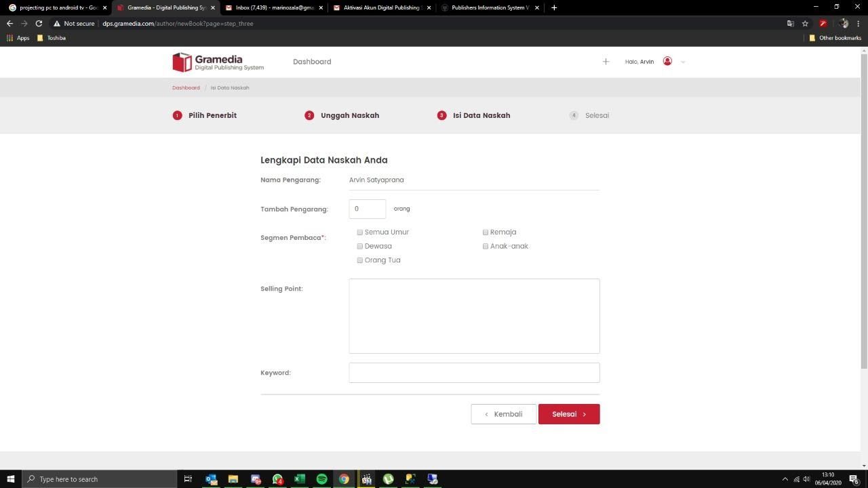Check the Semua Umur checkbox
The height and width of the screenshot is (488, 868).
(x=360, y=232)
